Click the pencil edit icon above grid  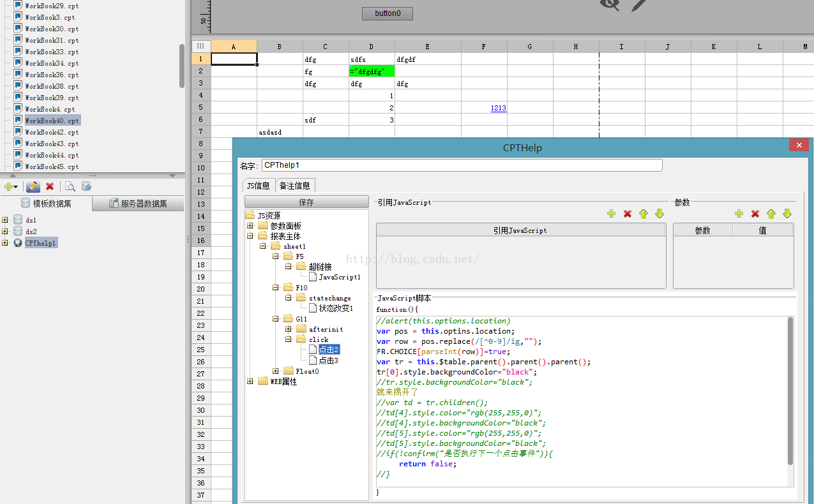(640, 4)
